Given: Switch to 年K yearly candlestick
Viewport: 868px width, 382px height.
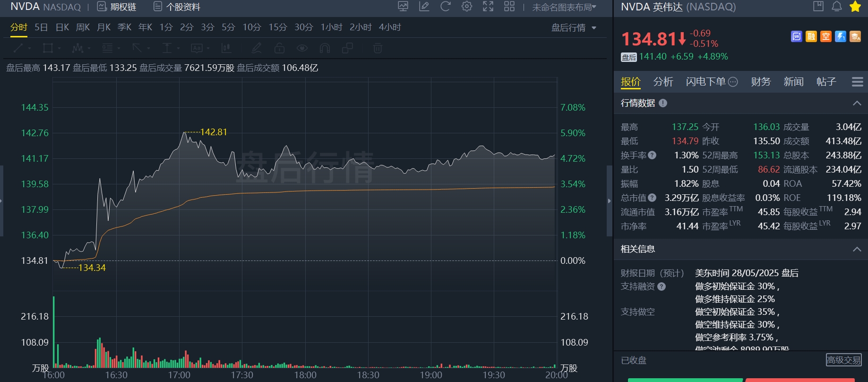Looking at the screenshot, I should [x=145, y=27].
